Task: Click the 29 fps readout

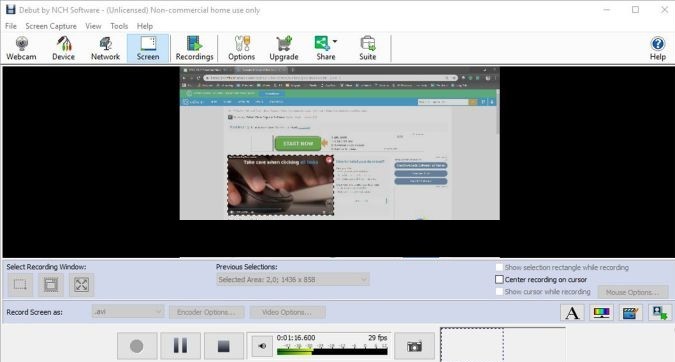Action: click(x=378, y=338)
